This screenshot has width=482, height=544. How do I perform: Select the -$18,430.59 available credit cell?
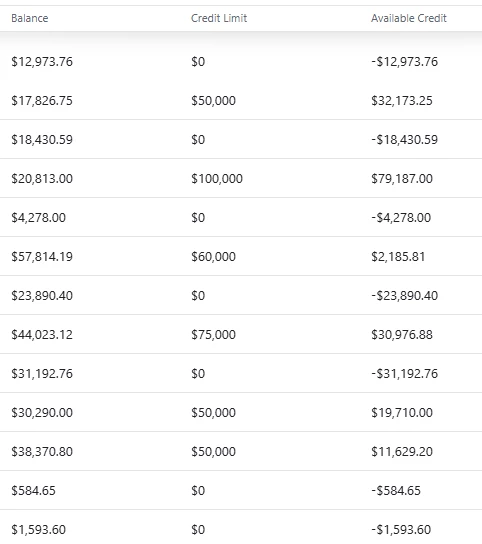pyautogui.click(x=405, y=140)
